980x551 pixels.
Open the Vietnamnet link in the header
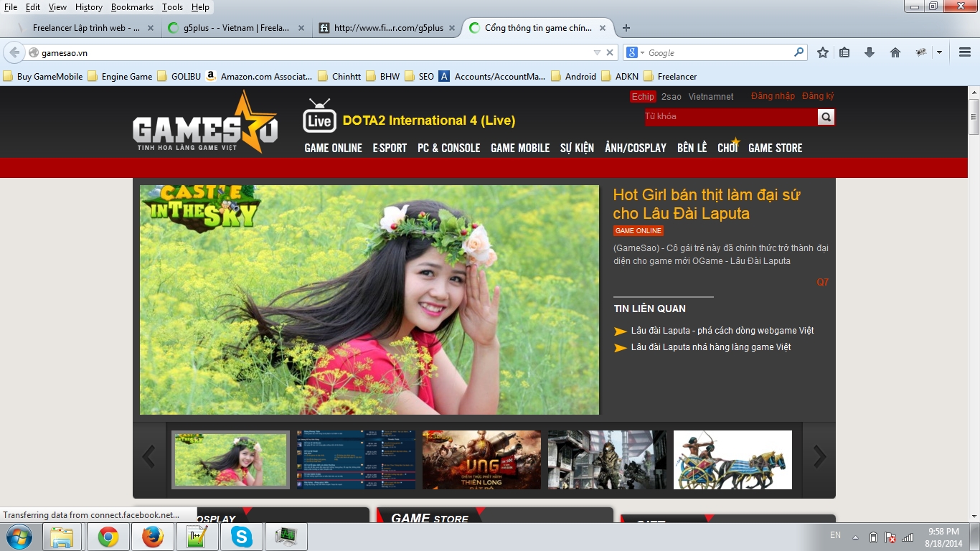711,97
